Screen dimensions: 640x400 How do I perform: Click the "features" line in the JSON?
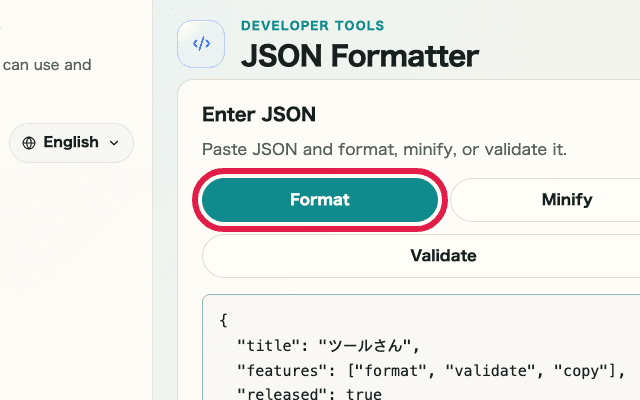(431, 371)
